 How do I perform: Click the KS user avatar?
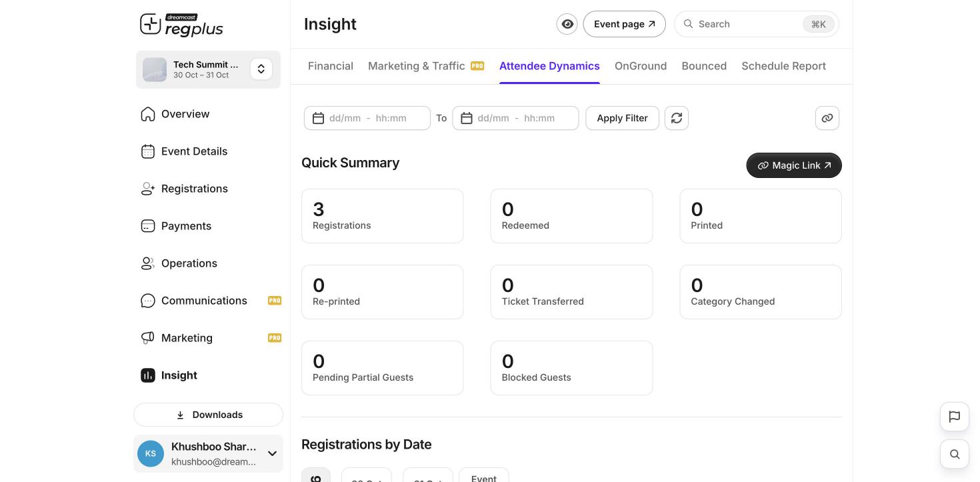(151, 454)
